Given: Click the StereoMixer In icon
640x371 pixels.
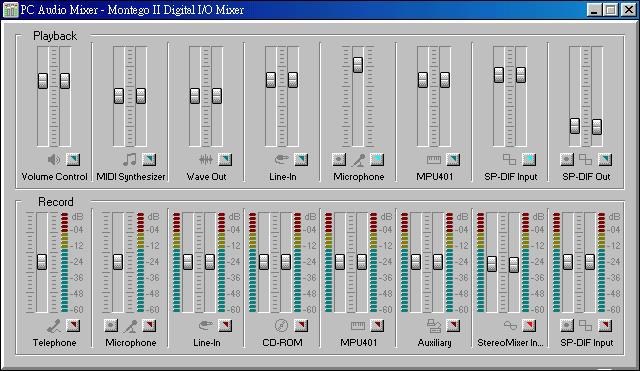Looking at the screenshot, I should point(510,326).
